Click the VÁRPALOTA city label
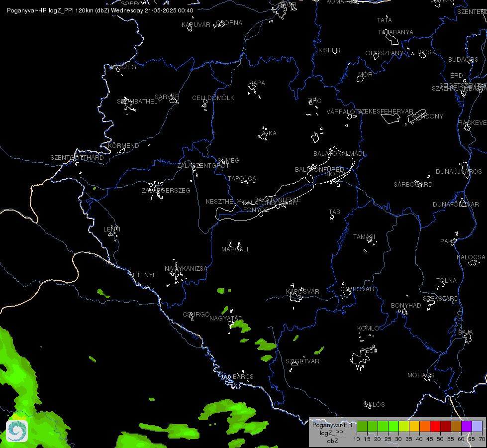 [344, 112]
